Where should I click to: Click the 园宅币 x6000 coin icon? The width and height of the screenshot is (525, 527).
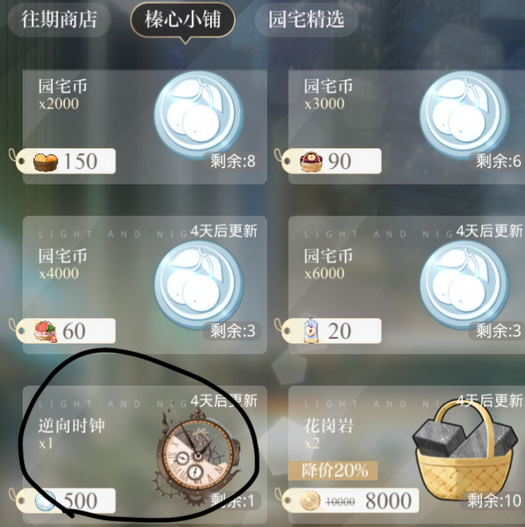[464, 285]
